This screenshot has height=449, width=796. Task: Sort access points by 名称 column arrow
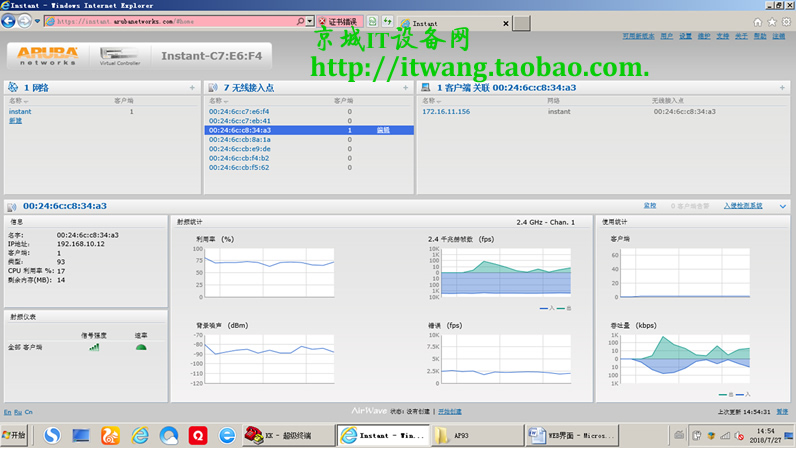click(226, 101)
